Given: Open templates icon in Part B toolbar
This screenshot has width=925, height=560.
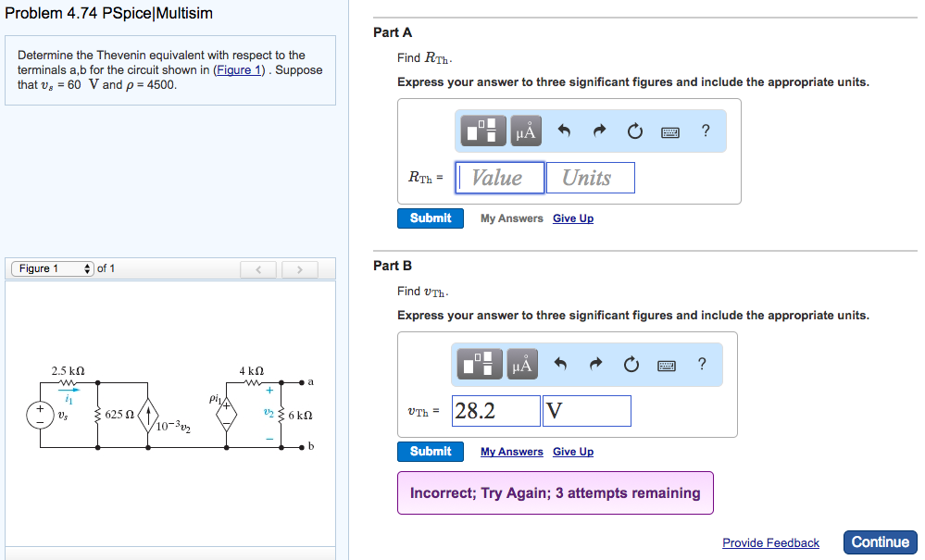Looking at the screenshot, I should point(479,364).
